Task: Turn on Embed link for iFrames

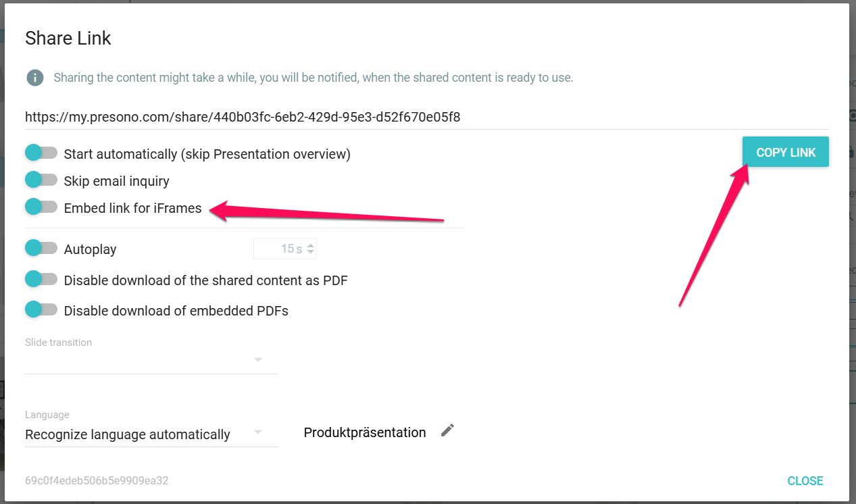Action: [x=41, y=207]
